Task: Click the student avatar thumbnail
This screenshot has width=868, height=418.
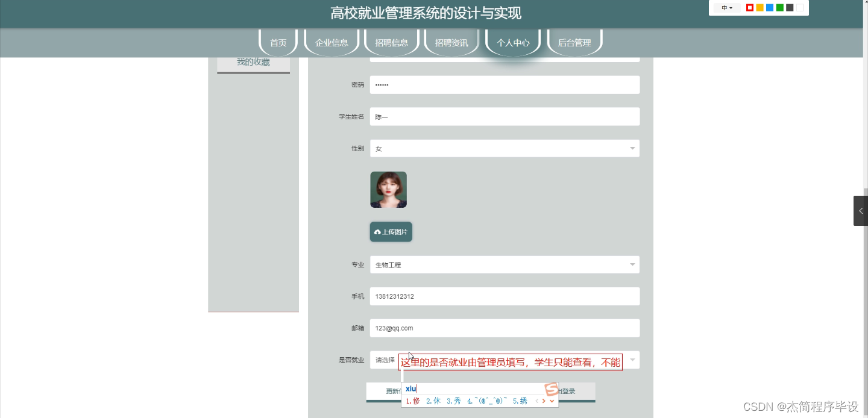Action: pyautogui.click(x=388, y=189)
